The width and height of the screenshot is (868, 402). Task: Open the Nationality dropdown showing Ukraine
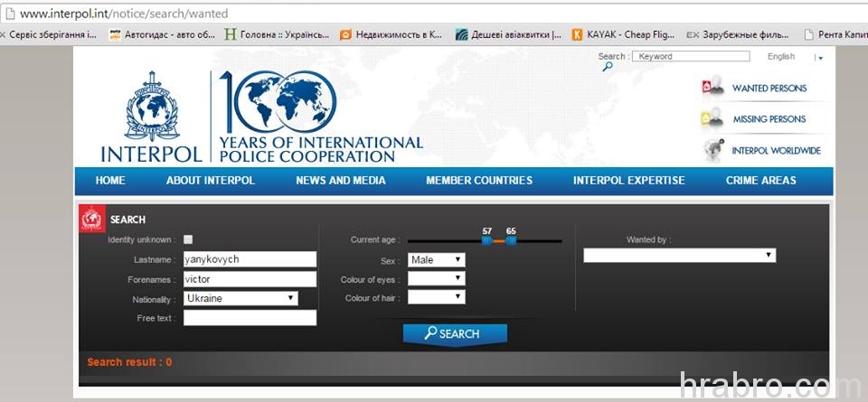click(241, 298)
